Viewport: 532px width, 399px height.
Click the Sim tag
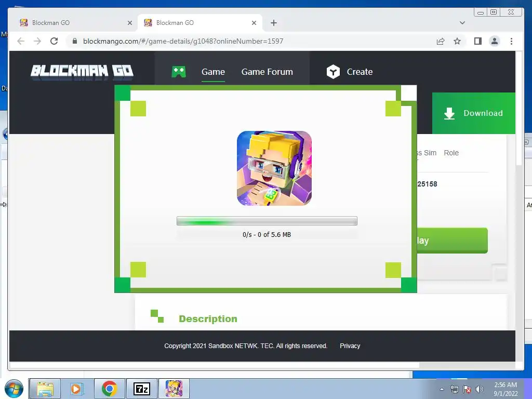(x=430, y=153)
